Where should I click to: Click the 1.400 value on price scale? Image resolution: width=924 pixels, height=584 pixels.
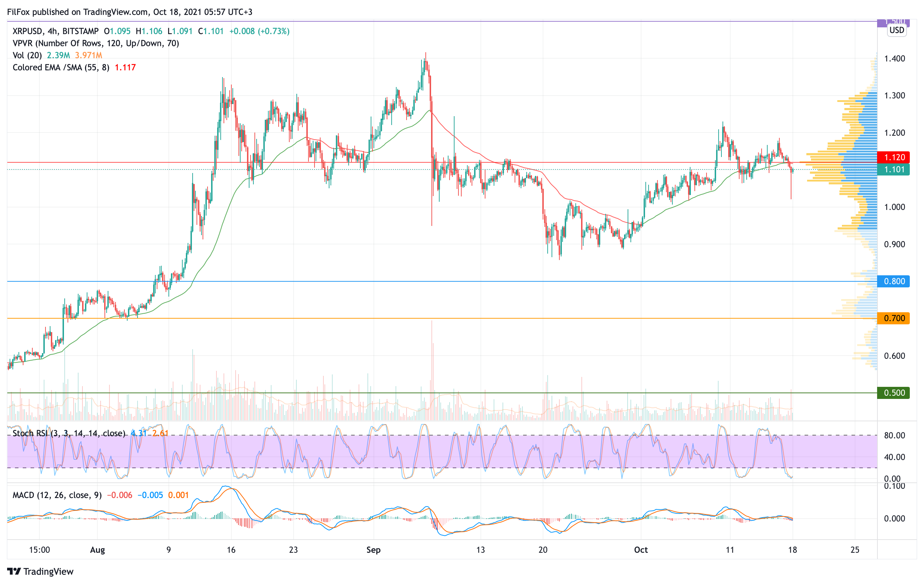point(894,59)
